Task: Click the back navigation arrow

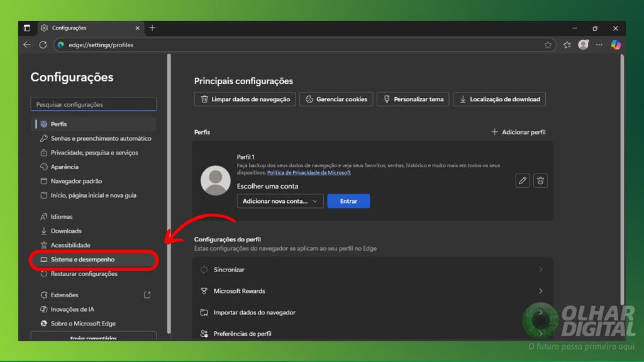Action: point(27,45)
